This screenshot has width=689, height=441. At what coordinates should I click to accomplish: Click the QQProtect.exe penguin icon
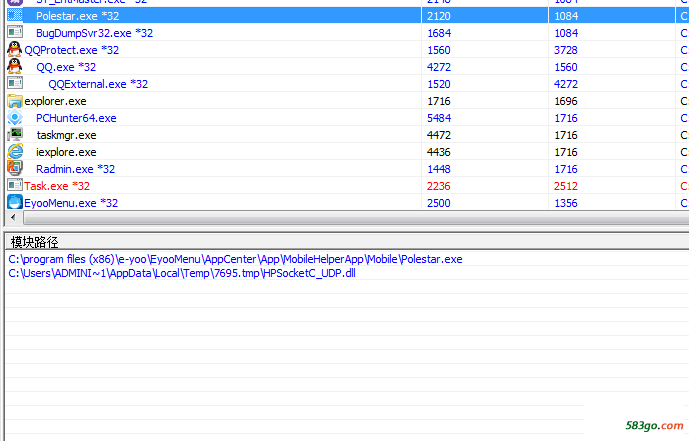tap(15, 49)
